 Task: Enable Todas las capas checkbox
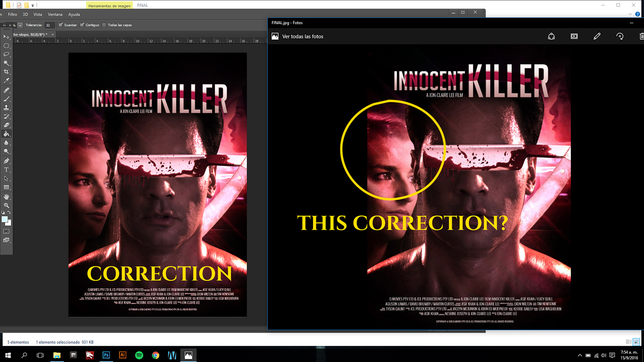[x=104, y=25]
